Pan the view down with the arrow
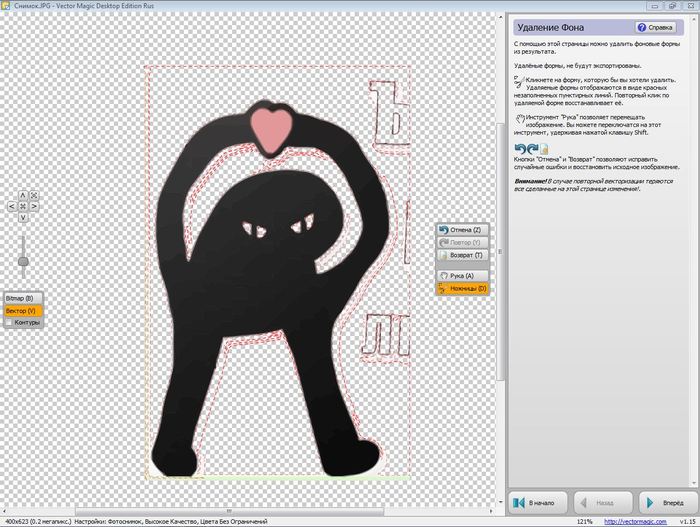This screenshot has height=527, width=700. 23,218
